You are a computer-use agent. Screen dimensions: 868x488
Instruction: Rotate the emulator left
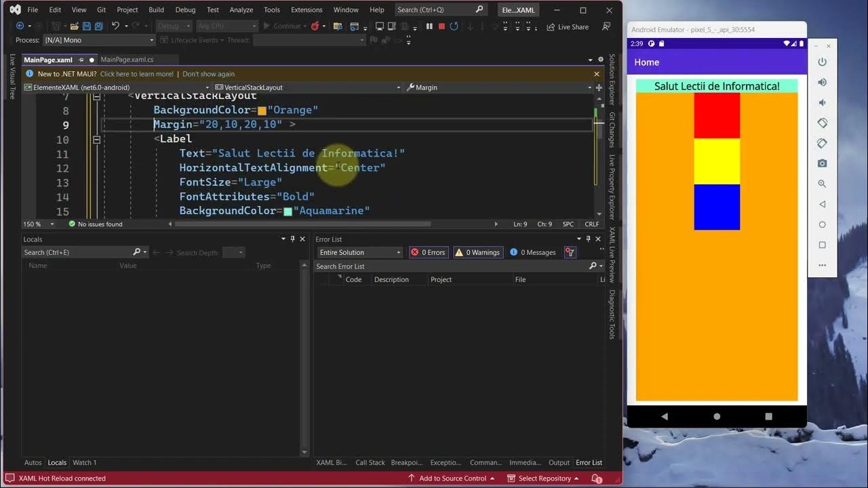click(823, 123)
